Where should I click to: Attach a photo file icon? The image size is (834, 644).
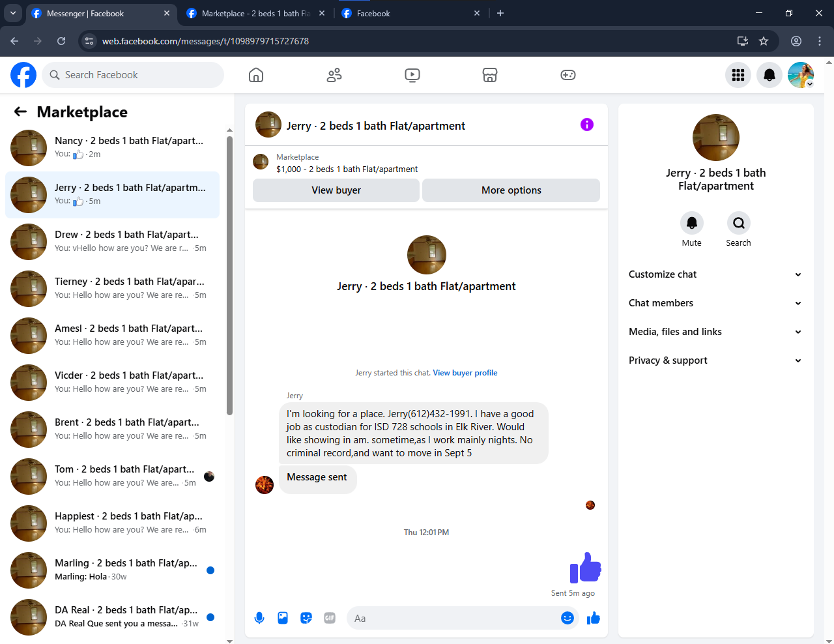[x=283, y=618]
